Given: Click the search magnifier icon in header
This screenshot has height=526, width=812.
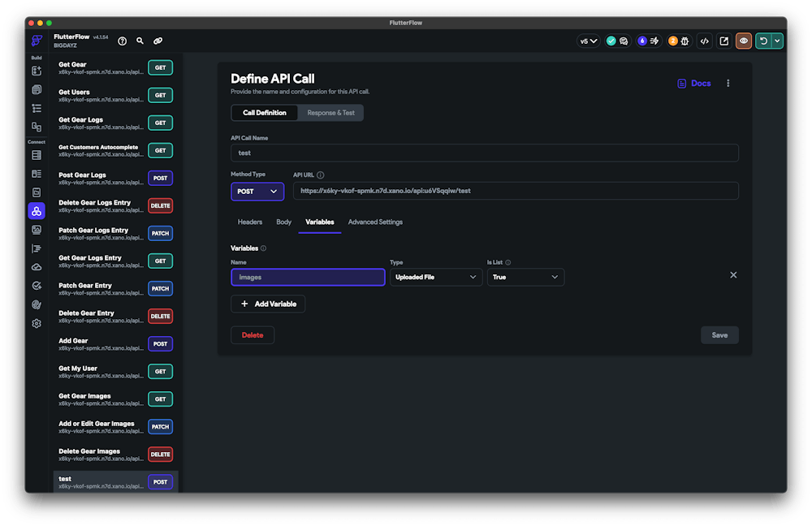Looking at the screenshot, I should coord(140,41).
